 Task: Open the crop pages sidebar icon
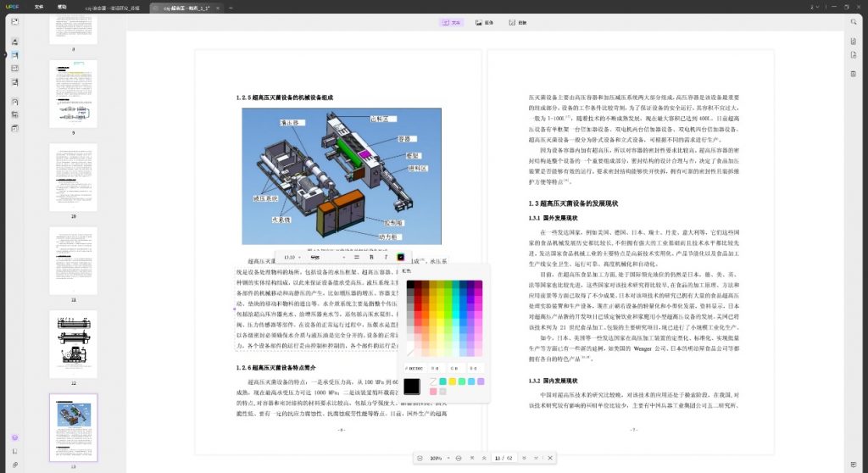[15, 114]
